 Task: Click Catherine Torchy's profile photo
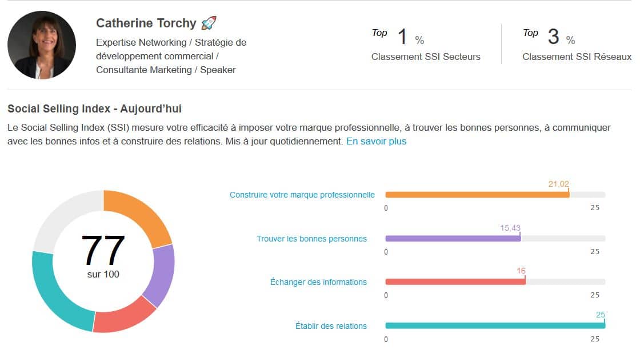point(42,45)
